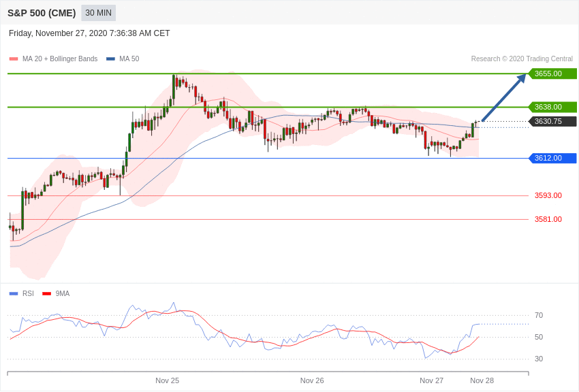This screenshot has height=392, width=579.
Task: Click the blue upward forecast arrow
Action: coord(504,97)
